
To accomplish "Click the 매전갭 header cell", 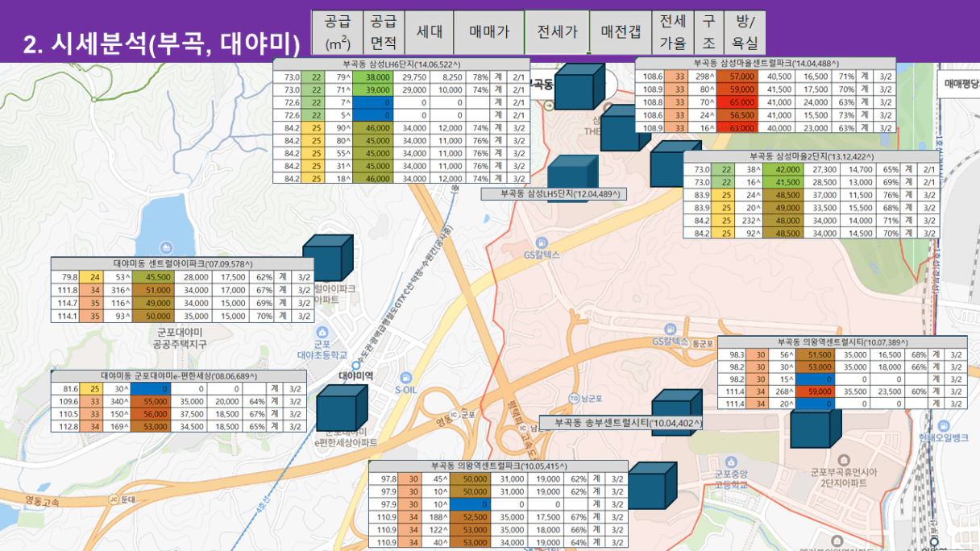I will pyautogui.click(x=621, y=32).
